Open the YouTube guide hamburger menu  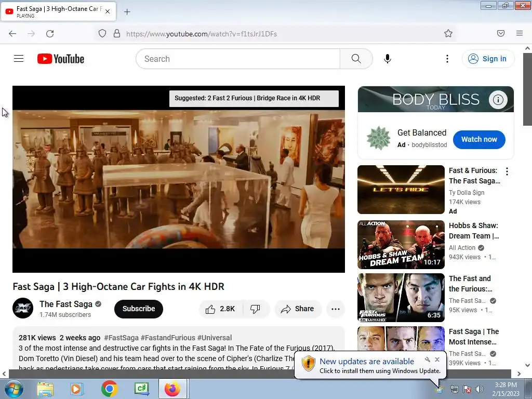[19, 59]
